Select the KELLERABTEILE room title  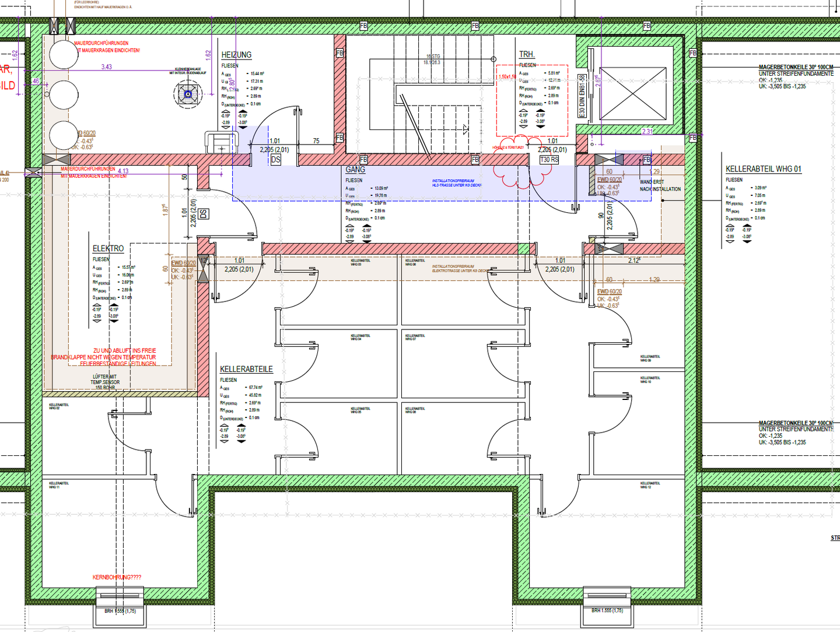tap(246, 369)
